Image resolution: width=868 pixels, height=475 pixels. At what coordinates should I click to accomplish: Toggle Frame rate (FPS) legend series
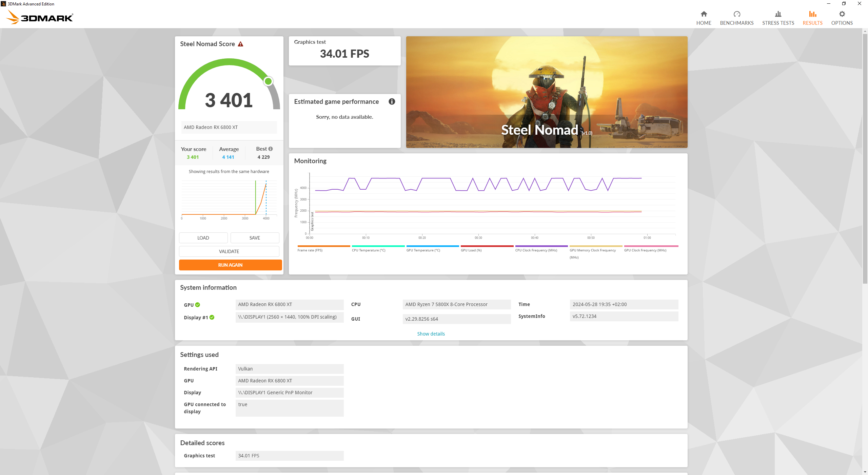[x=310, y=250]
